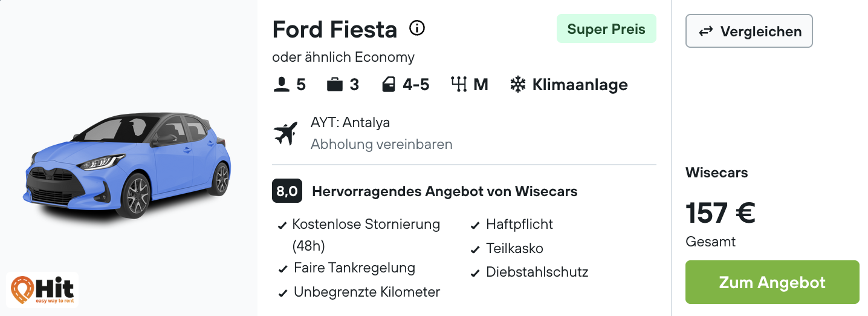868x316 pixels.
Task: Click the info icon beside Ford Fiesta
Action: pos(417,28)
